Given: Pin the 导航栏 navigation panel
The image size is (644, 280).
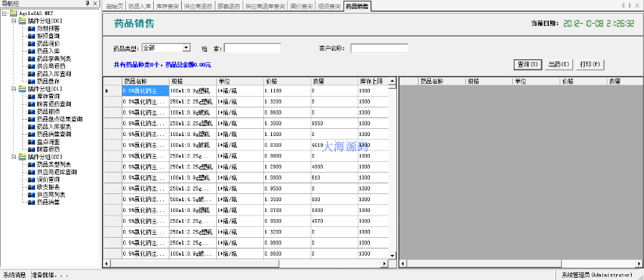Looking at the screenshot, I should click(x=87, y=4).
